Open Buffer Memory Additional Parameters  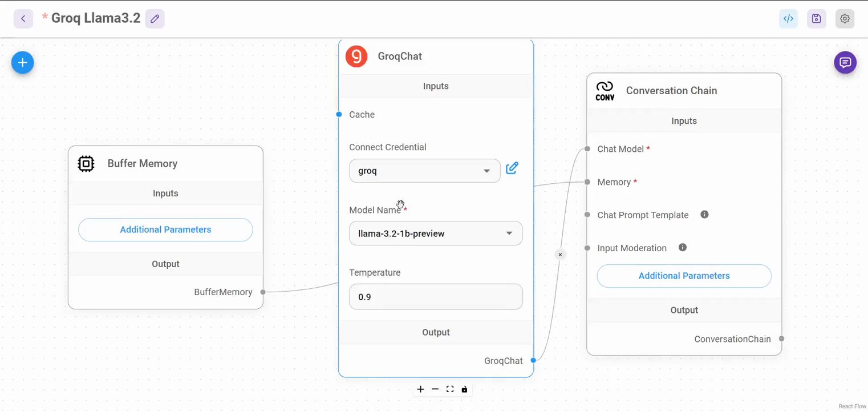coord(165,229)
